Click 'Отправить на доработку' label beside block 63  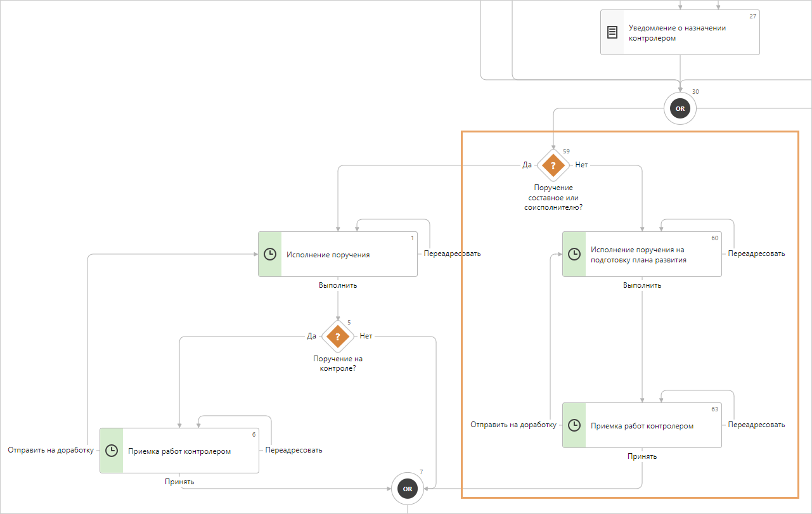[x=513, y=425]
